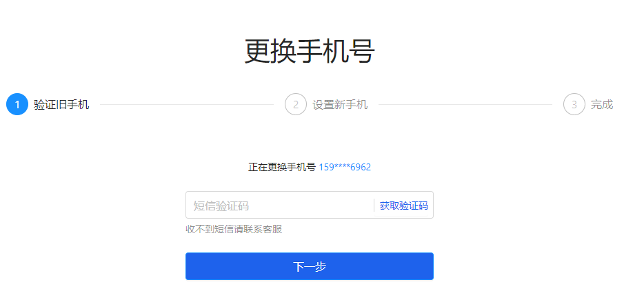Click the blue step 1 circle icon
Image resolution: width=644 pixels, height=298 pixels.
coord(17,104)
